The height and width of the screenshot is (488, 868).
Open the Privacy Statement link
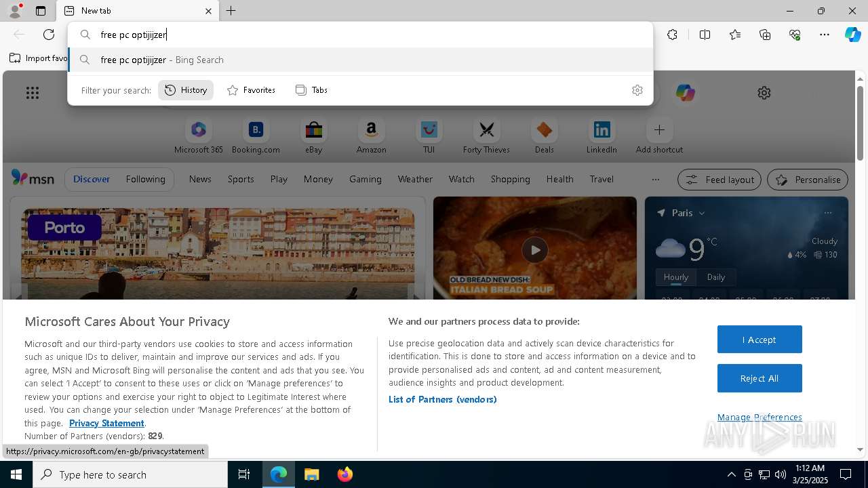pyautogui.click(x=106, y=423)
